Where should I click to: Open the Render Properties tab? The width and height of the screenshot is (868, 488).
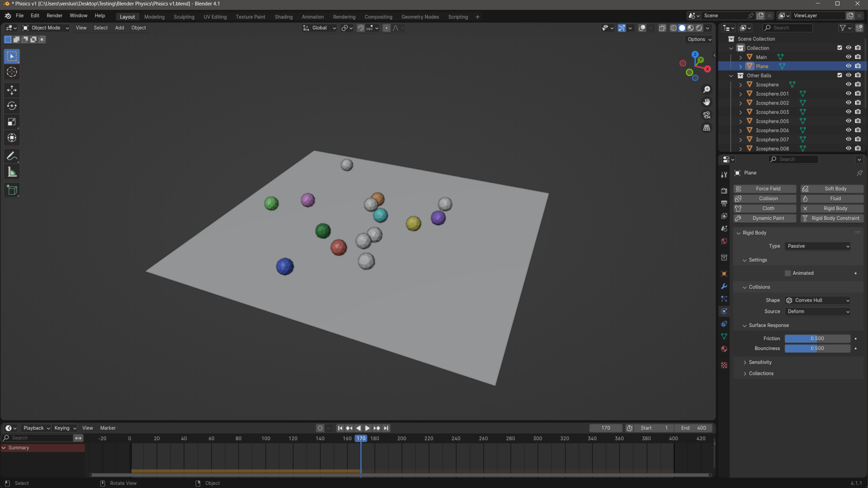pos(724,191)
